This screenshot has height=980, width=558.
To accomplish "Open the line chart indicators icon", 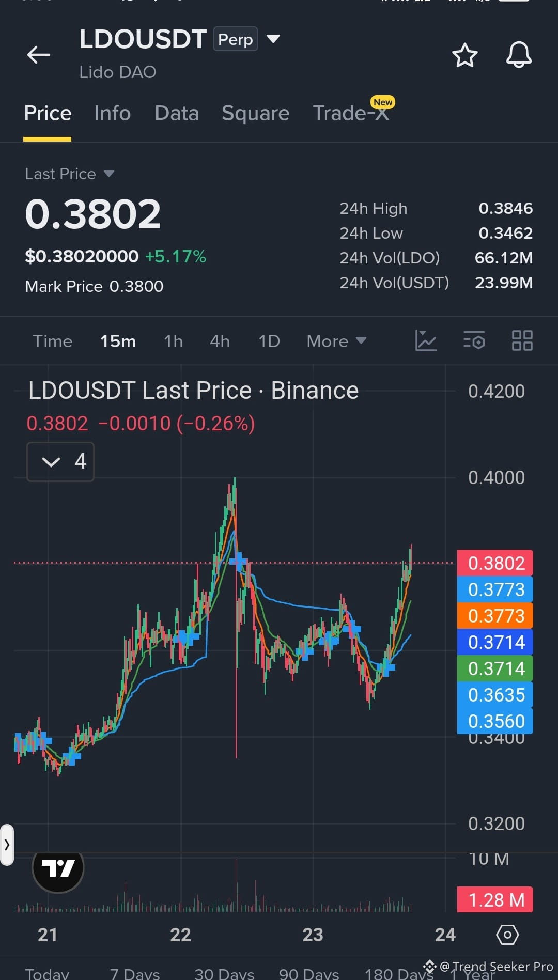I will (x=426, y=341).
